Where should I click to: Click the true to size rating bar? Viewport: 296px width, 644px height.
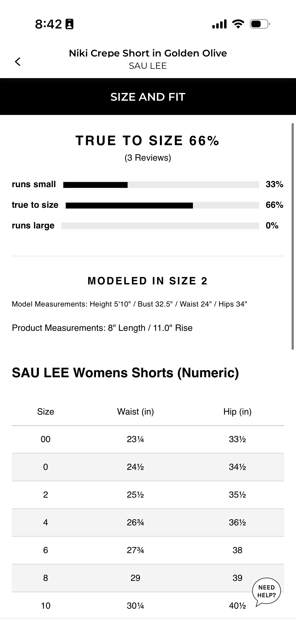pos(162,206)
